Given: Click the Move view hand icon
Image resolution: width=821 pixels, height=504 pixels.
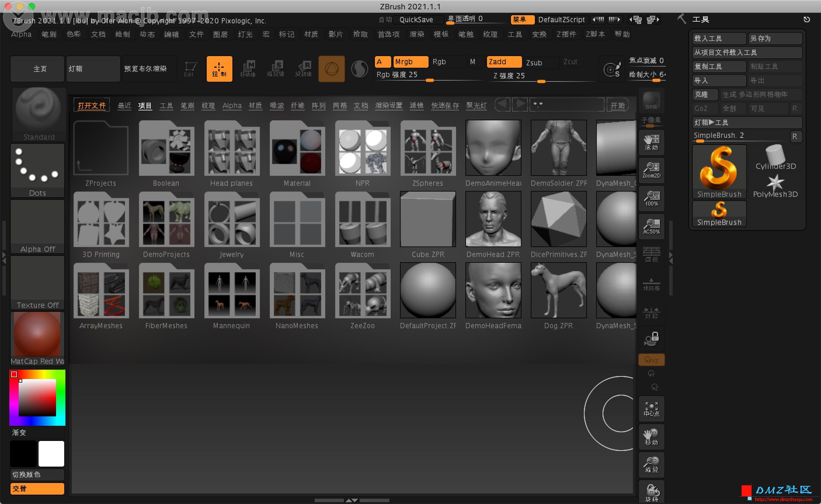Looking at the screenshot, I should pos(651,437).
